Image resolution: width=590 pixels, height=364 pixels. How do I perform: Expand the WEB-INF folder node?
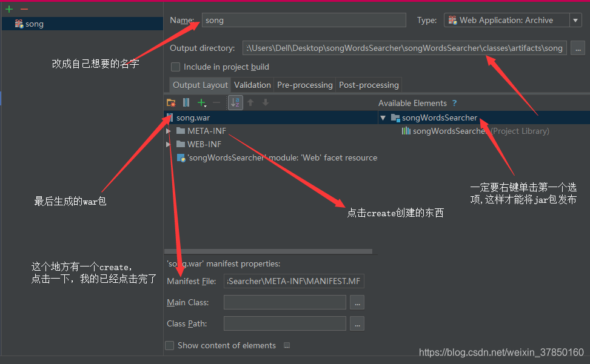[169, 144]
